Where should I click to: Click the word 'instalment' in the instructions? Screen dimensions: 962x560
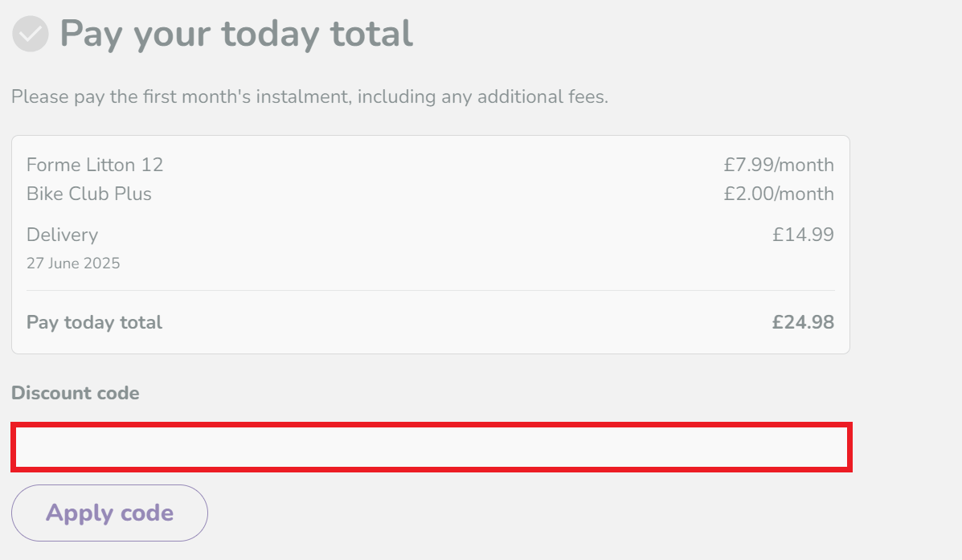304,97
